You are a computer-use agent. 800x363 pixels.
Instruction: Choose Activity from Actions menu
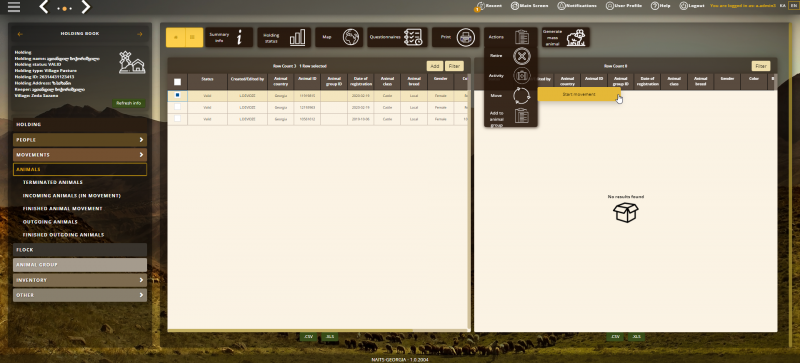pos(511,76)
